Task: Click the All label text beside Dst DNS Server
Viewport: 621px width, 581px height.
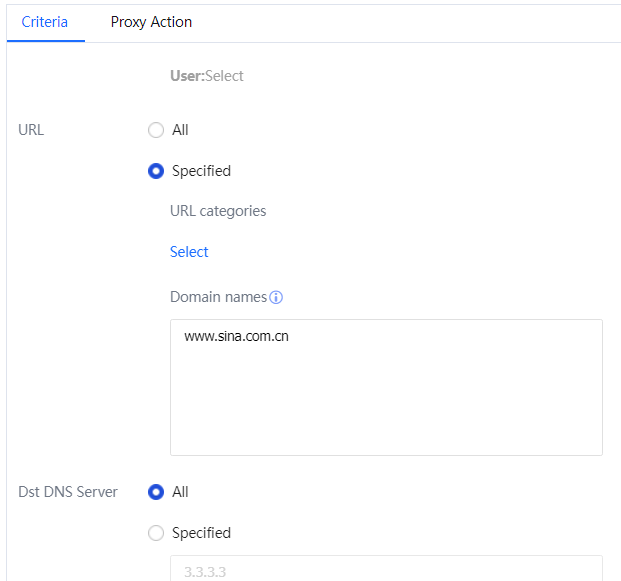Action: click(x=180, y=492)
